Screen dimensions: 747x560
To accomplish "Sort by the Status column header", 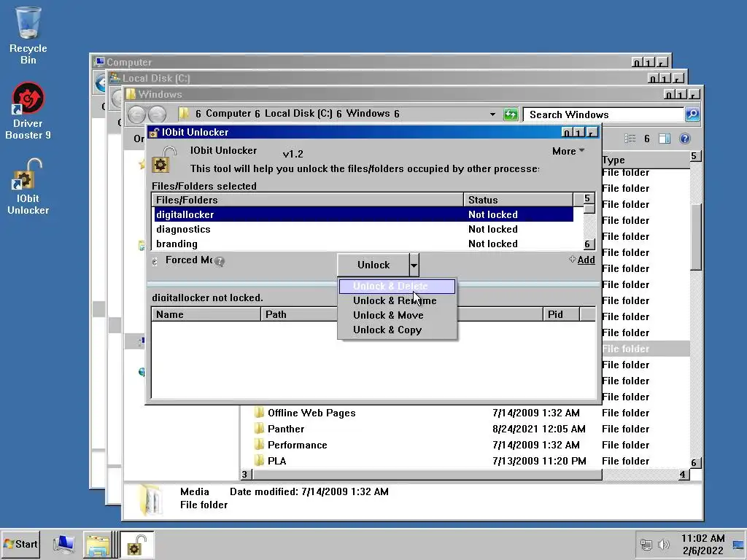I will 519,200.
